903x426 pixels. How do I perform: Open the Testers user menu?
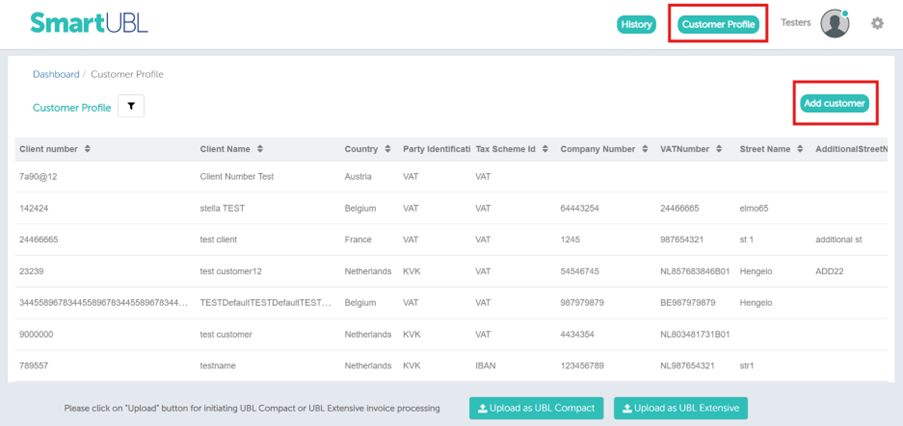click(x=796, y=23)
